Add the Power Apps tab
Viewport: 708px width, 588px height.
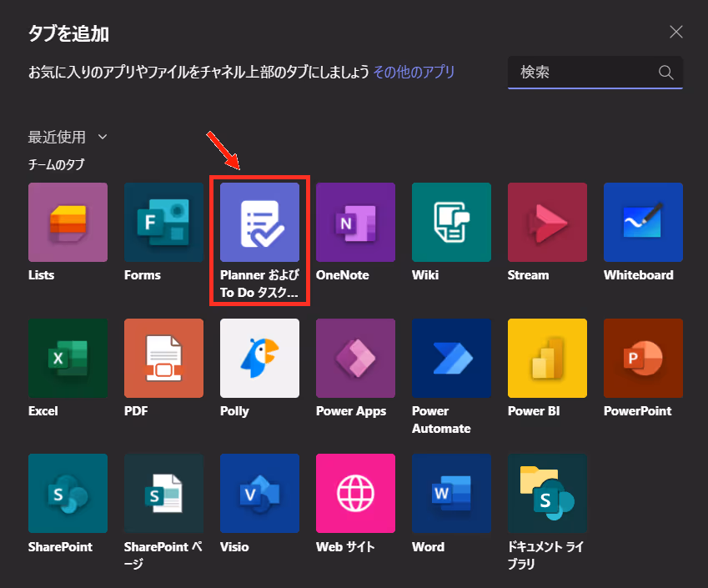coord(355,358)
